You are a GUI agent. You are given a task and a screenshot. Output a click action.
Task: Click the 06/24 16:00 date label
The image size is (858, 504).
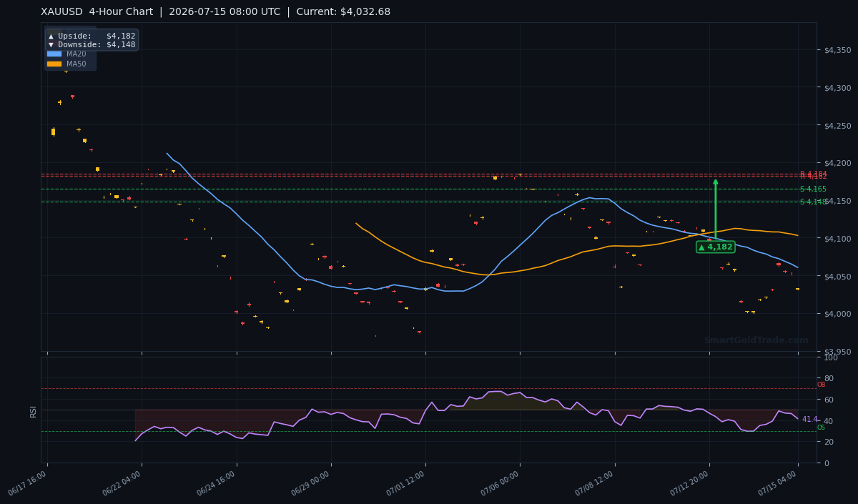coord(217,483)
